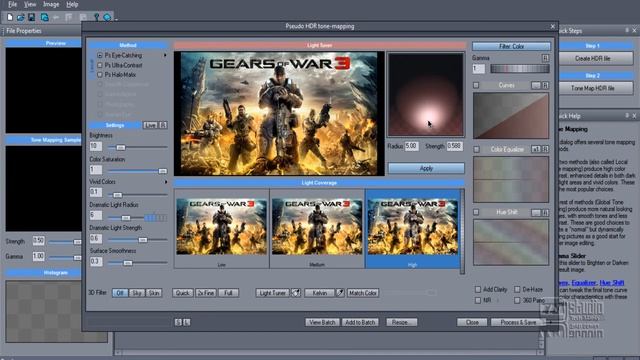The height and width of the screenshot is (360, 640).
Task: Click the small button left of Hue Shift reset
Action: tap(536, 213)
